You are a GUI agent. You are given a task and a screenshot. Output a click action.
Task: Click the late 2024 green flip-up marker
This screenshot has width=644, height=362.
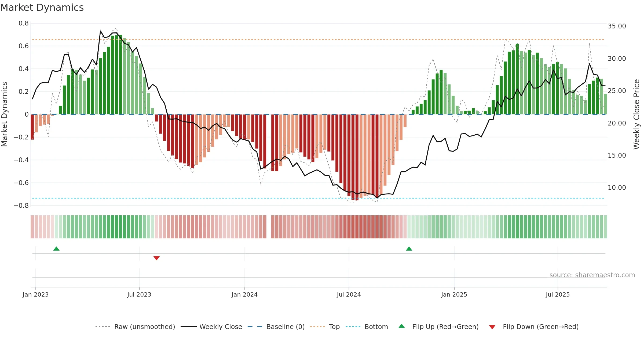pyautogui.click(x=409, y=249)
